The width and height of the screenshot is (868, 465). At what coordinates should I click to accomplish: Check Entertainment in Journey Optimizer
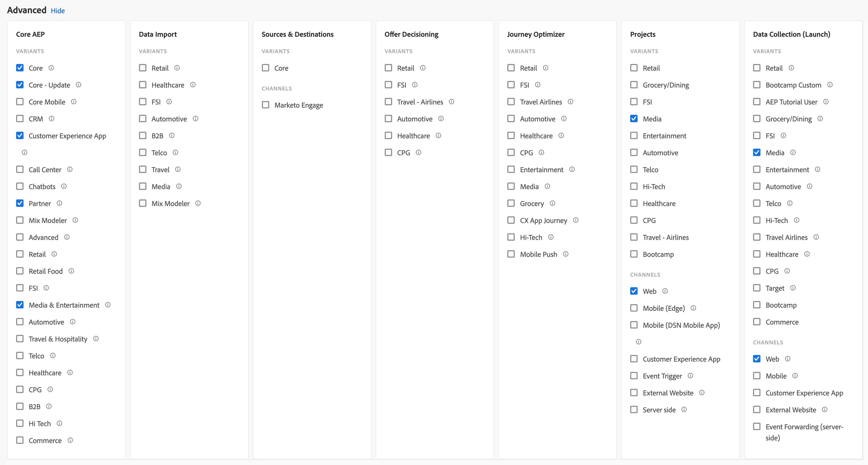[511, 169]
